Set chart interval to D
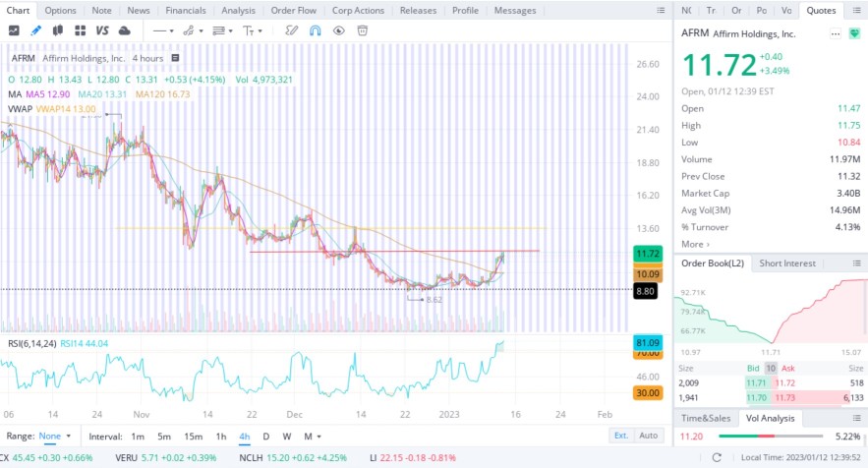 [265, 437]
